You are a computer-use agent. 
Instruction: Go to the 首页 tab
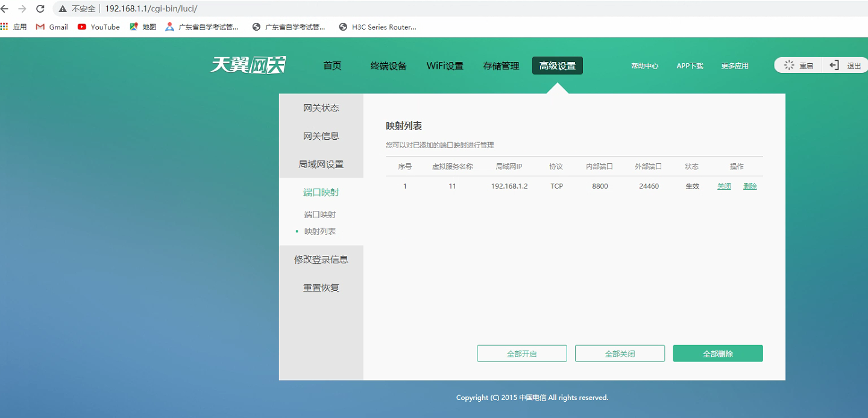(332, 66)
